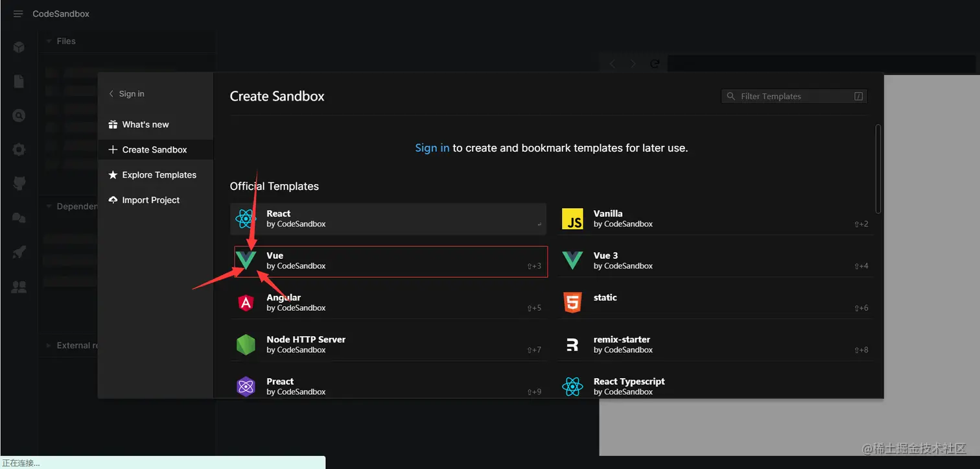This screenshot has width=980, height=469.
Task: Click the blue Sign in link
Action: click(x=432, y=148)
